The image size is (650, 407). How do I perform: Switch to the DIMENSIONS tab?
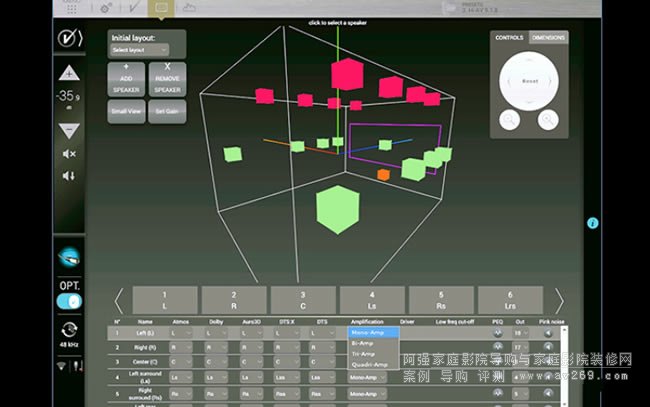click(x=548, y=37)
